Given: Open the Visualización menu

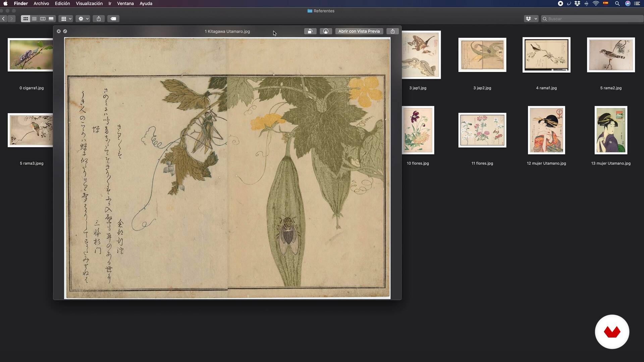Looking at the screenshot, I should click(x=89, y=3).
